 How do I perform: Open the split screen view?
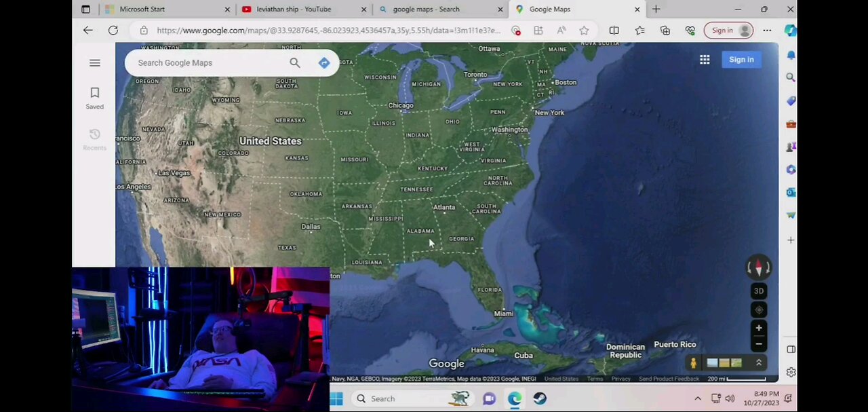click(x=614, y=31)
